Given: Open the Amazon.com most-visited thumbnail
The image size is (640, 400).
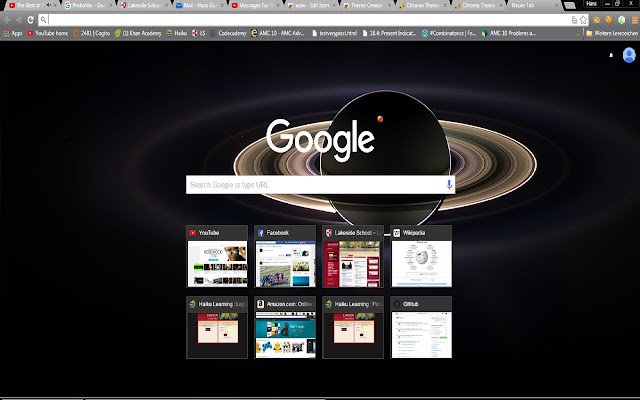Looking at the screenshot, I should click(285, 327).
